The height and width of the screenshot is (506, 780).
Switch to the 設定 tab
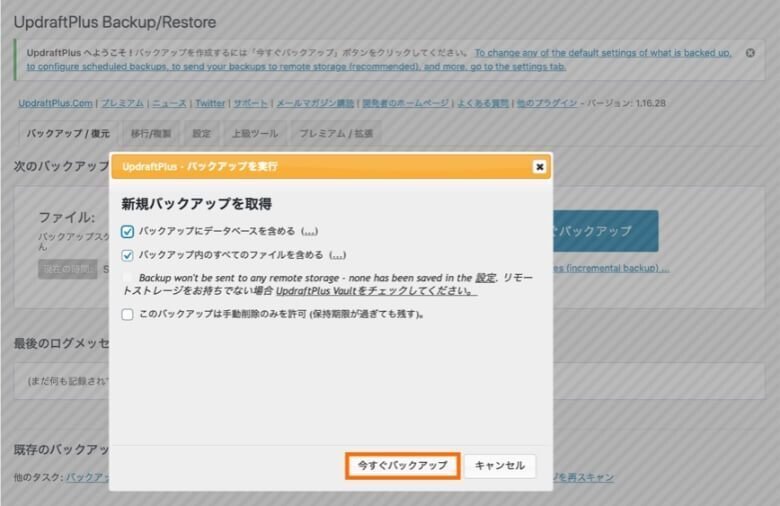coord(201,133)
